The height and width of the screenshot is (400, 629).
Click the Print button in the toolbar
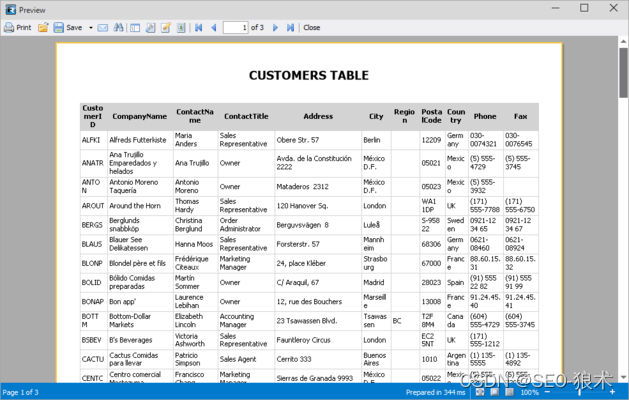[x=18, y=27]
